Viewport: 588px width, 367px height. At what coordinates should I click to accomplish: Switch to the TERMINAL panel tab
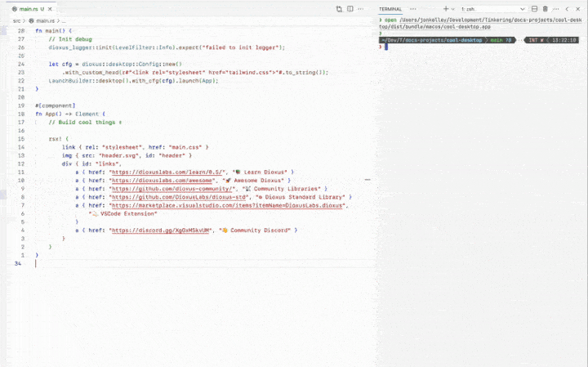[390, 8]
